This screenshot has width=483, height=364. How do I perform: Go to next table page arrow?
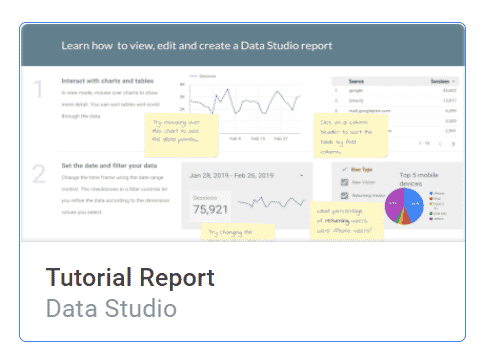(453, 144)
